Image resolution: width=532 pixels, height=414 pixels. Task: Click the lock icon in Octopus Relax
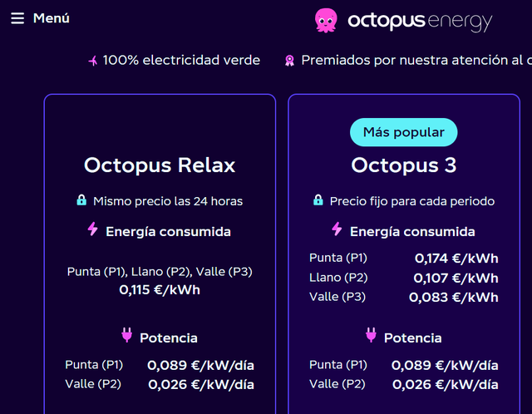81,200
